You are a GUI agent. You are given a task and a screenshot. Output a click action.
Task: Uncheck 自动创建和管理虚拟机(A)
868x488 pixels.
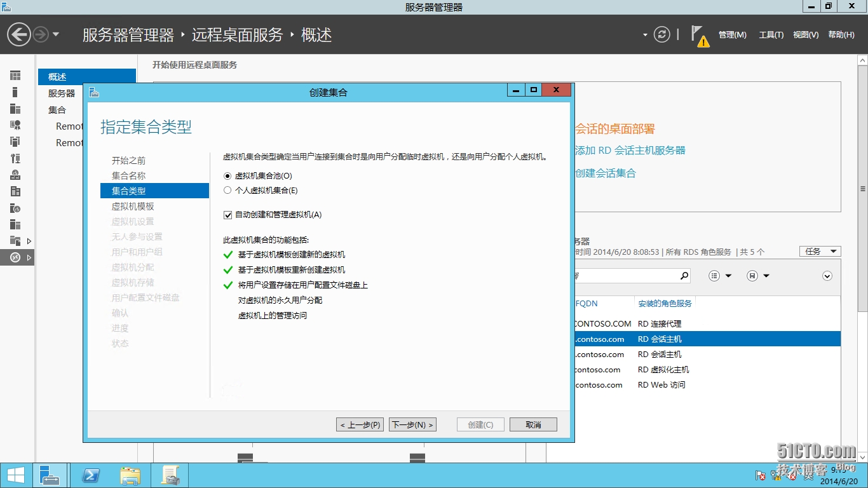tap(228, 215)
